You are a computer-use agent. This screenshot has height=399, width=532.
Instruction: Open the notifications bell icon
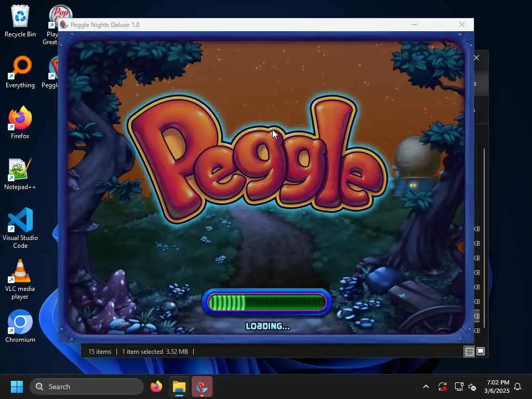[x=517, y=387]
